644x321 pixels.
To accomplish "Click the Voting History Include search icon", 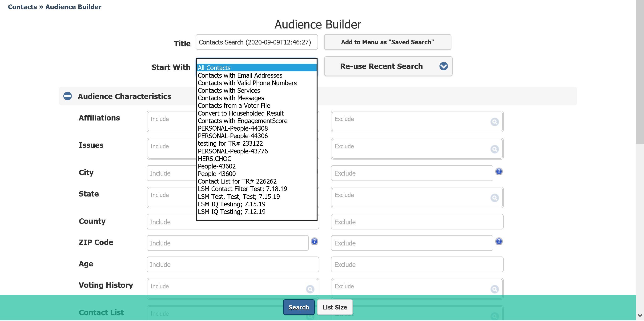I will pos(310,289).
